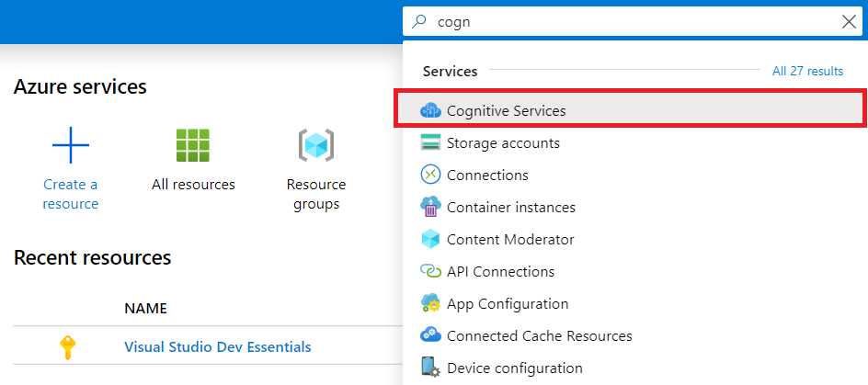Click the Device configuration icon
The height and width of the screenshot is (385, 868).
pos(430,368)
